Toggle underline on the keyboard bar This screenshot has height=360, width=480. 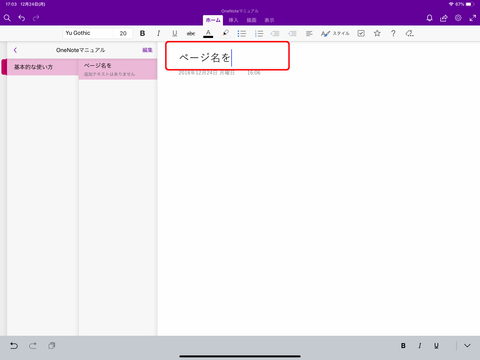point(436,346)
